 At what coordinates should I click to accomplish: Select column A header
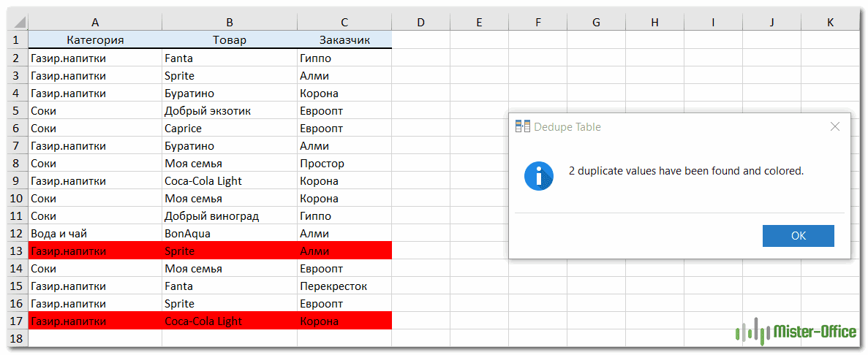(x=95, y=23)
